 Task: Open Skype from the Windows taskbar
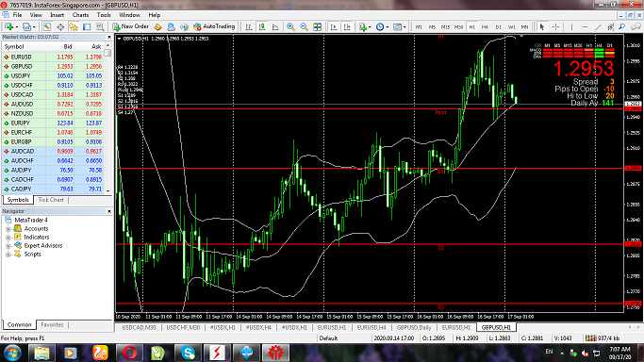tap(188, 353)
